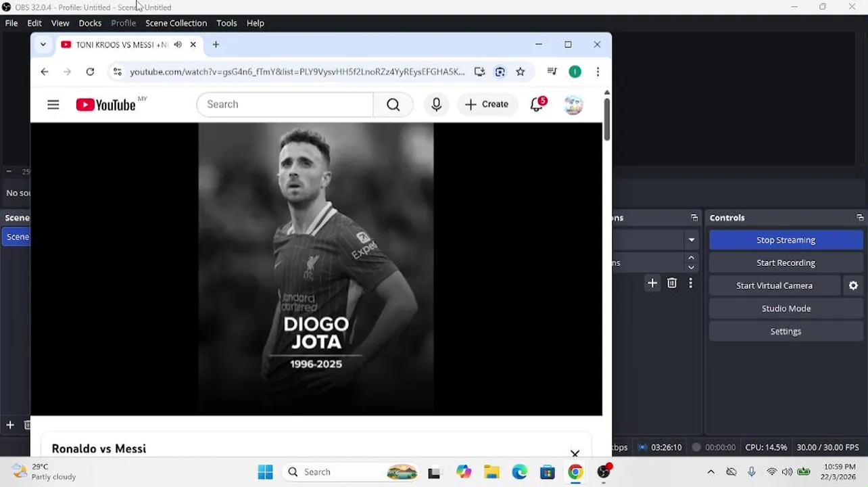Open YouTube notifications bell

(537, 105)
